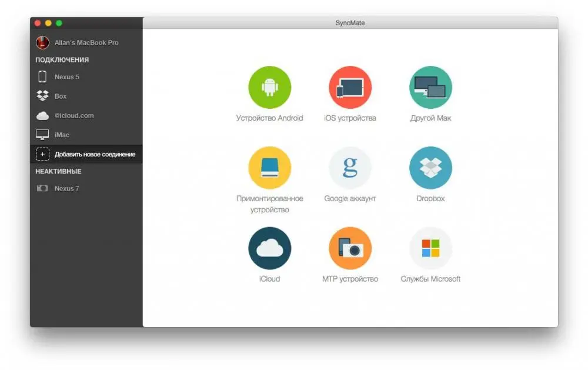The width and height of the screenshot is (588, 370).
Task: Minimize window with the yellow button
Action: (48, 24)
